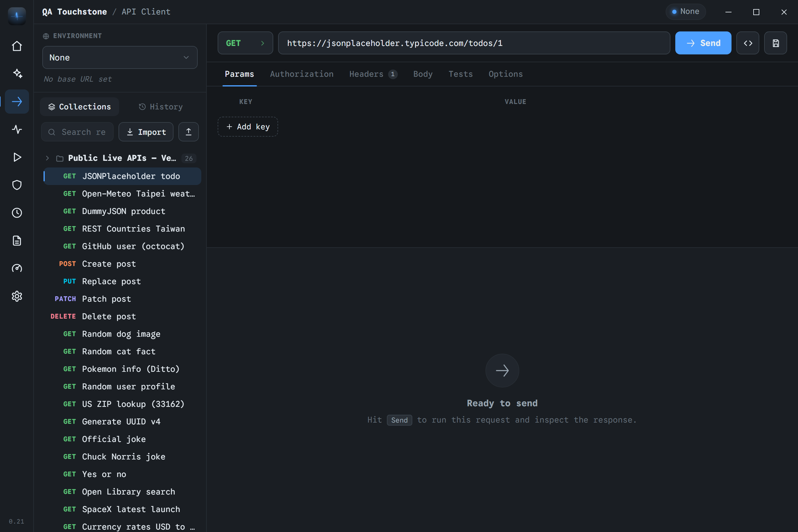Select the Generate UUID v4 request
The height and width of the screenshot is (532, 798).
[122, 421]
